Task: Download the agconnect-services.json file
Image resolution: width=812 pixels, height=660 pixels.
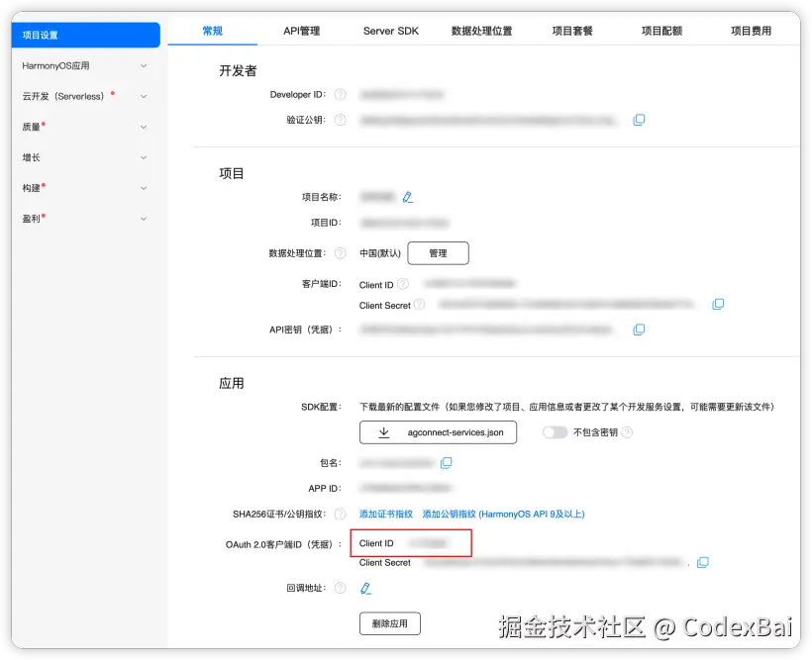Action: pos(438,432)
